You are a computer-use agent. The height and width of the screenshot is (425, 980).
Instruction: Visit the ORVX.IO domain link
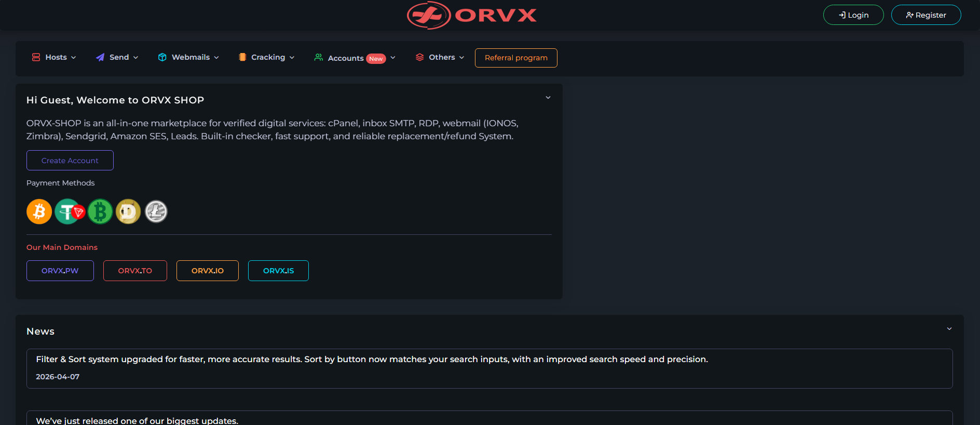(208, 271)
